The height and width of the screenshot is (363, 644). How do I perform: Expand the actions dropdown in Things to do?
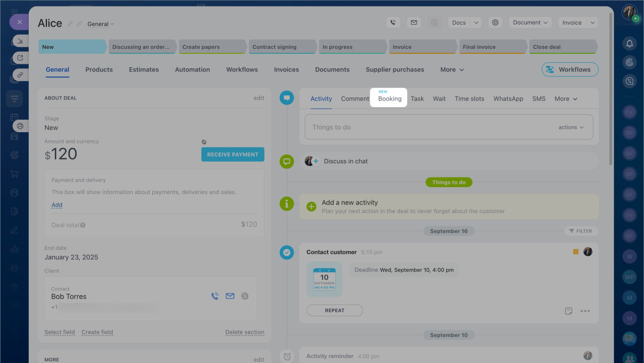[571, 127]
